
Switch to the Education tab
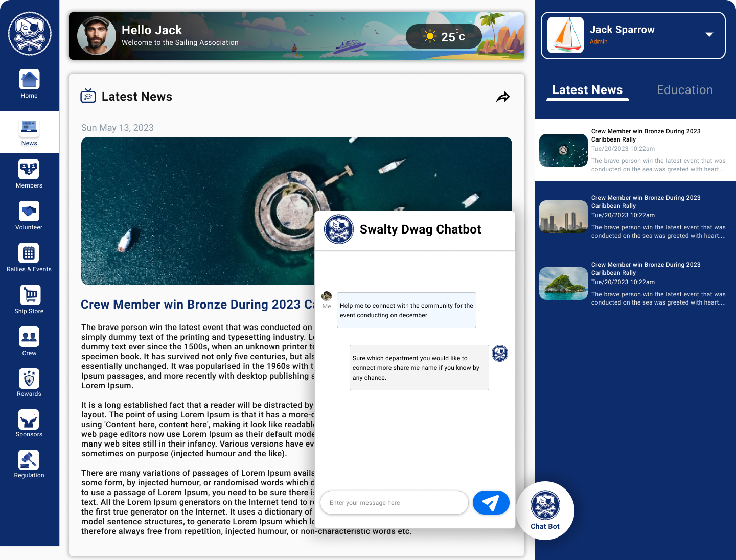(684, 90)
